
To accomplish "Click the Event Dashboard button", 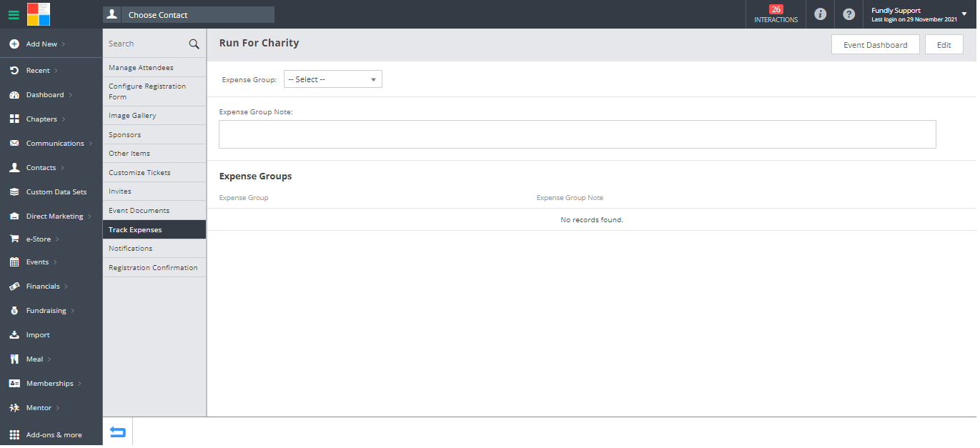I will [x=876, y=44].
